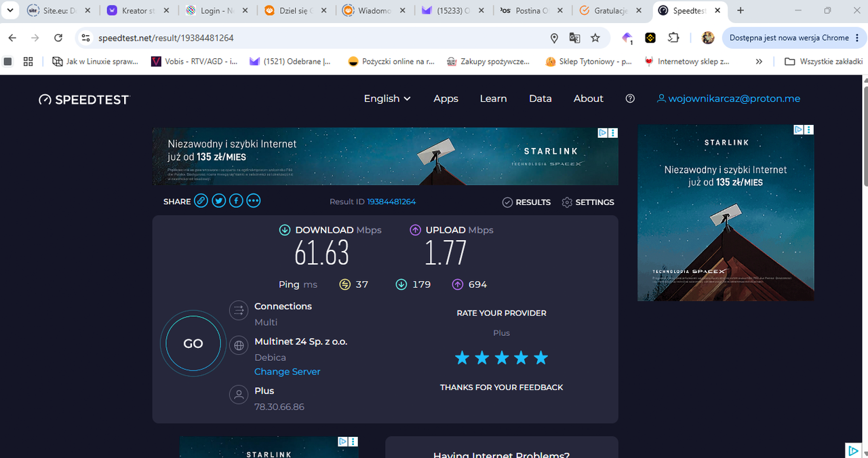Open Sklep Tytoniowy bookmark
The width and height of the screenshot is (868, 458).
[587, 61]
